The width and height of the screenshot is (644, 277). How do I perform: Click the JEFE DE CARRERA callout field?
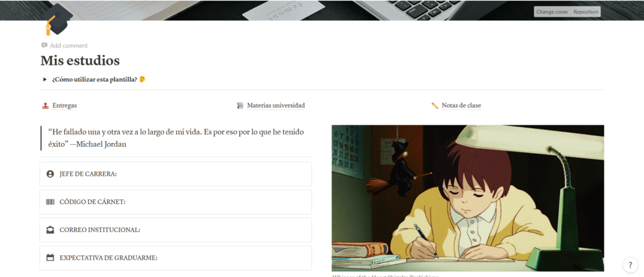(x=176, y=174)
